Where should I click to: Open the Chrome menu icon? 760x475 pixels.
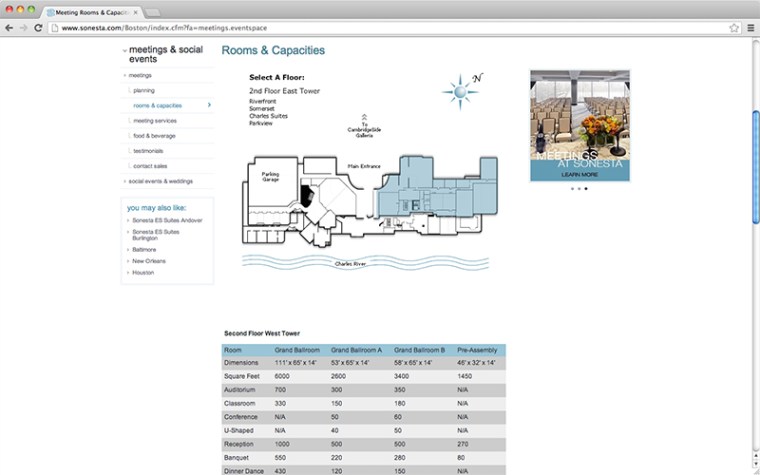750,28
